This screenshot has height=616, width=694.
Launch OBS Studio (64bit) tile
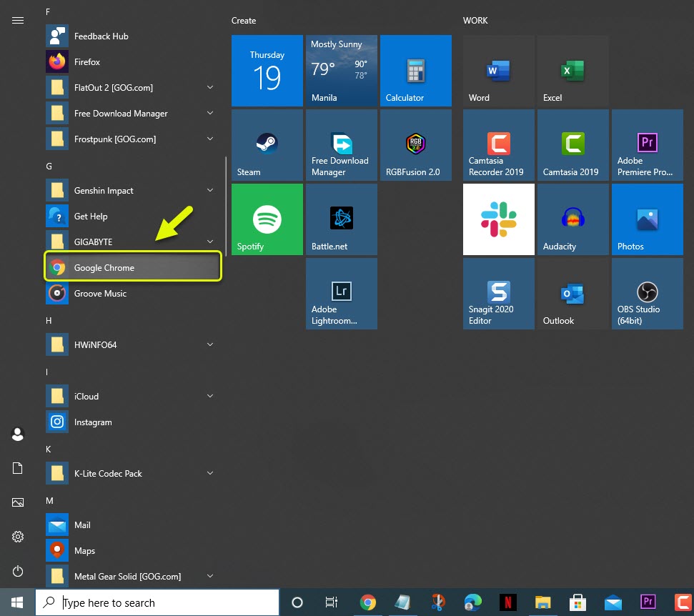[x=647, y=294]
